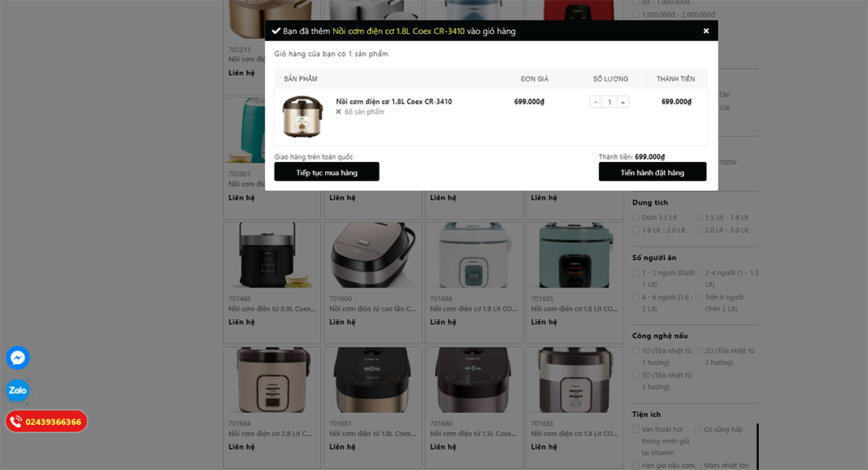Click the quantity input field

pos(609,102)
